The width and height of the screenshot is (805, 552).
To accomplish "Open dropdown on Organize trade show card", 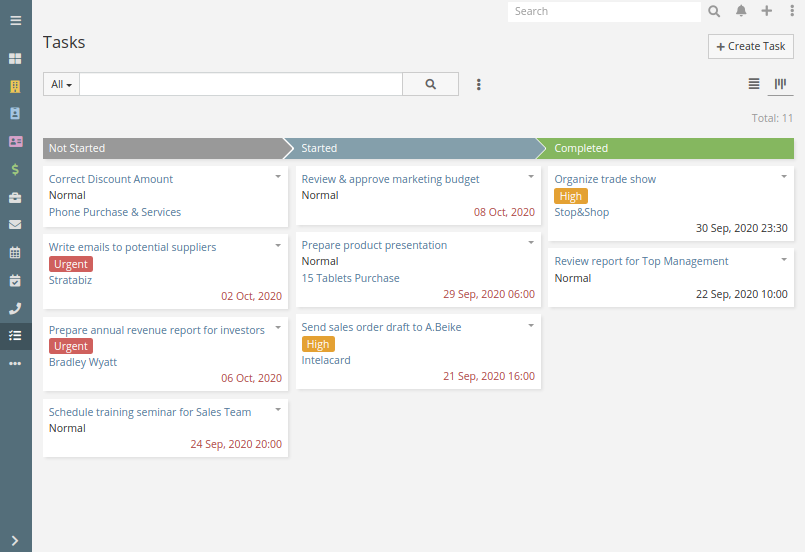I will pyautogui.click(x=784, y=177).
